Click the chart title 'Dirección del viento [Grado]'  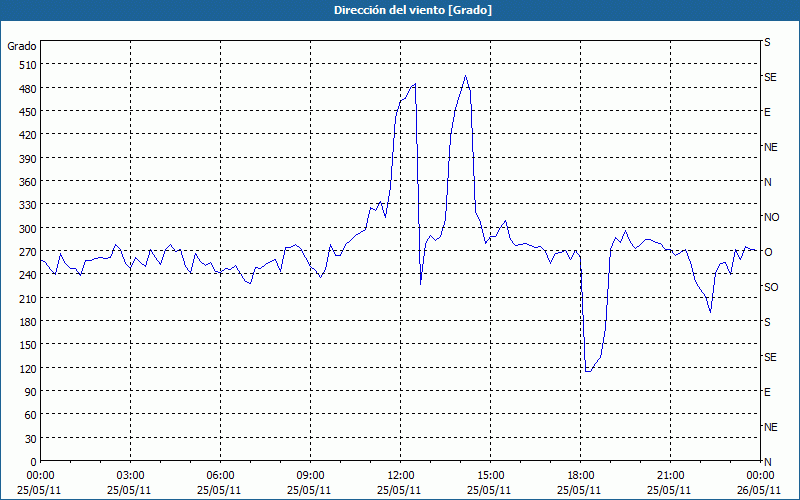(x=413, y=10)
